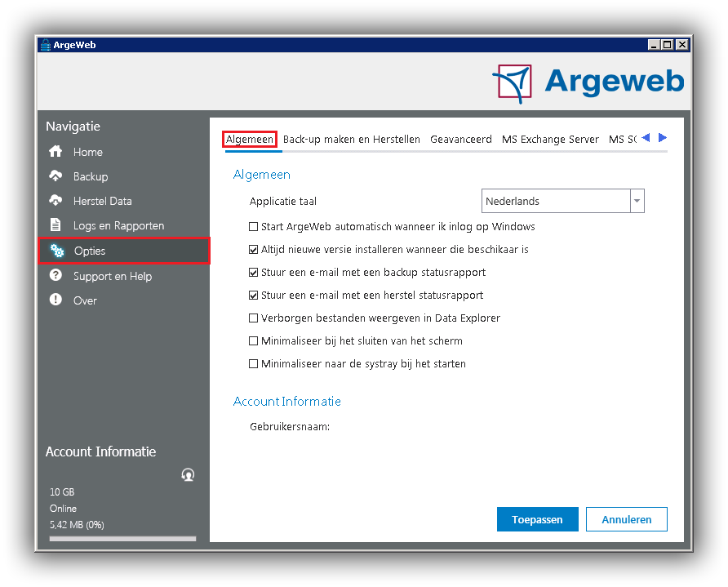Click the Toepassen button
Image resolution: width=728 pixels, height=587 pixels.
pyautogui.click(x=538, y=519)
